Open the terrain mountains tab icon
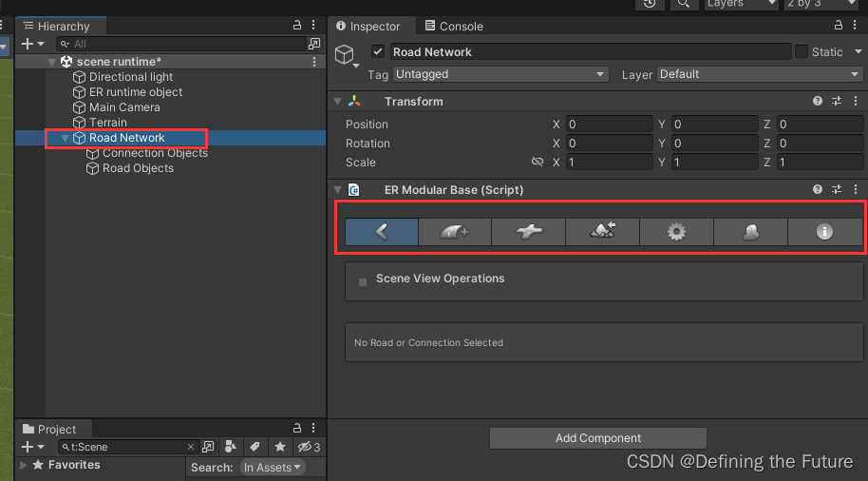Viewport: 868px width, 481px height. [602, 232]
